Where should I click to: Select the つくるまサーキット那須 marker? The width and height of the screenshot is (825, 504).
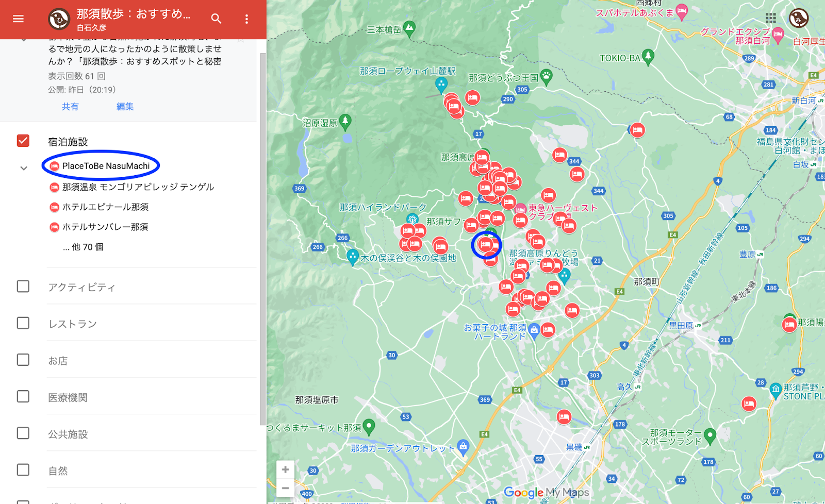tap(368, 427)
